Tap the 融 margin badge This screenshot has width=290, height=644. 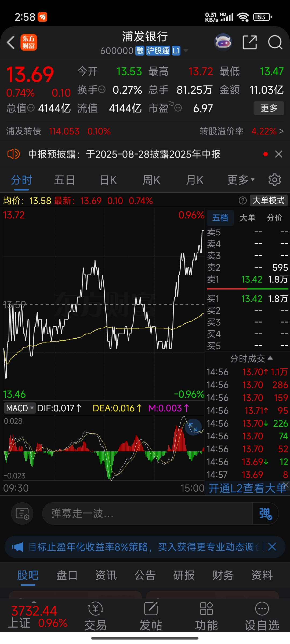[x=140, y=50]
